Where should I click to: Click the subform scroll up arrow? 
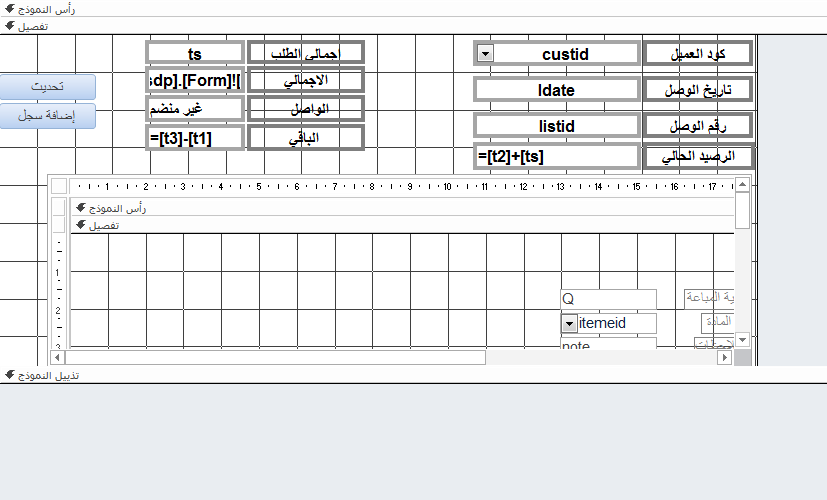click(x=742, y=185)
